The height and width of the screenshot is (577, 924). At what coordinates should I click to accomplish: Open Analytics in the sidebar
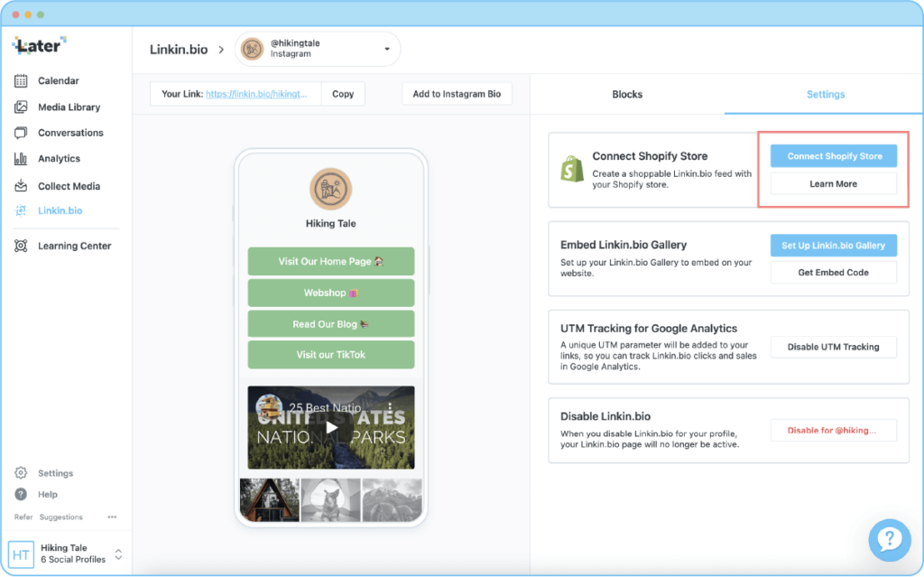coord(59,158)
